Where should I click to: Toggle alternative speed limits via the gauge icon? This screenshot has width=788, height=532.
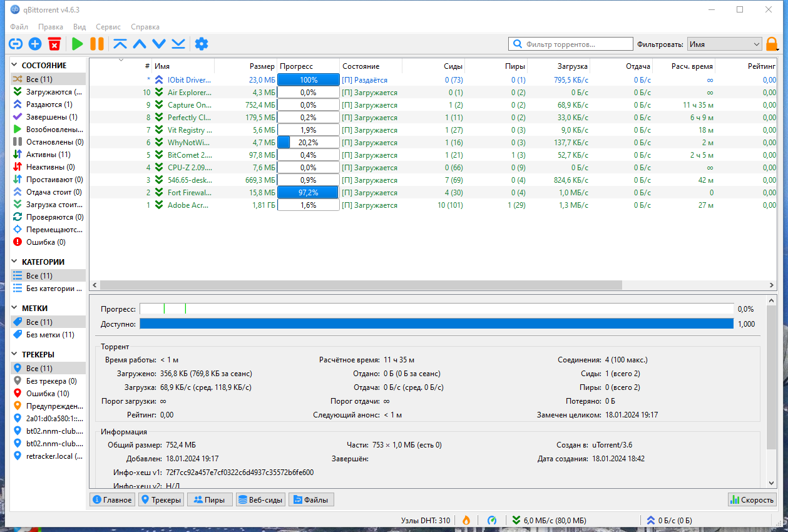click(492, 520)
